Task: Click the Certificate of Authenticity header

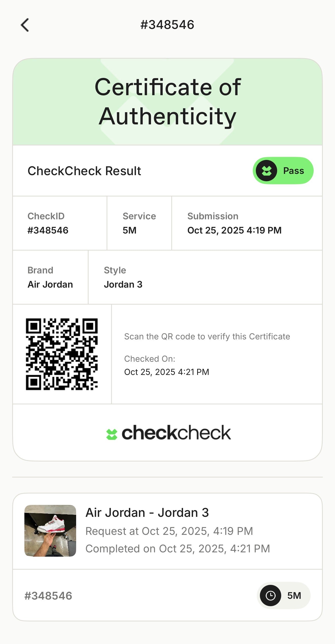Action: pos(167,102)
